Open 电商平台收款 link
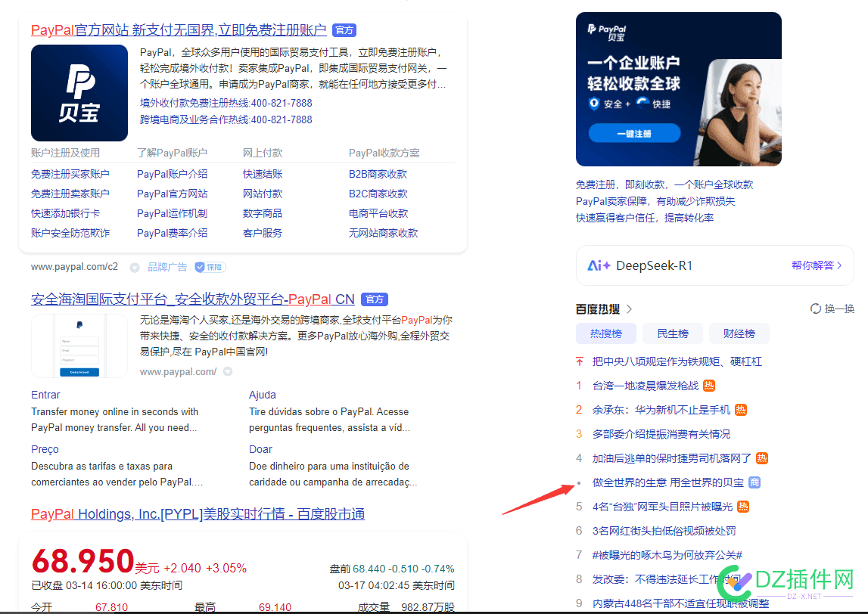Viewport: 868px width, 614px height. point(378,213)
